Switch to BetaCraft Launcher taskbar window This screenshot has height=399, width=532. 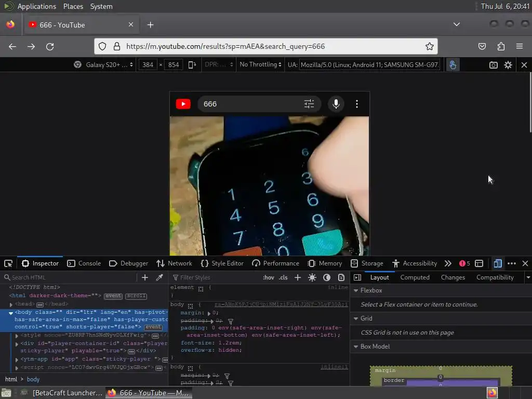click(62, 393)
